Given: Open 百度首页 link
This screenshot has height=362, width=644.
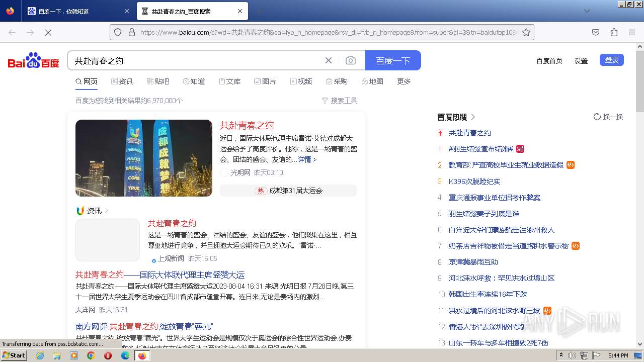Looking at the screenshot, I should pos(549,60).
